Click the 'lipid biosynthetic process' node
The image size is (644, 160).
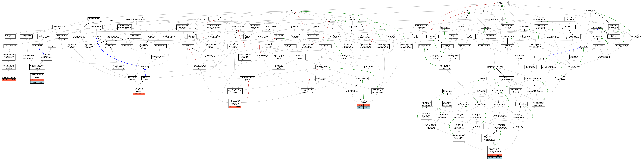pyautogui.click(x=188, y=46)
